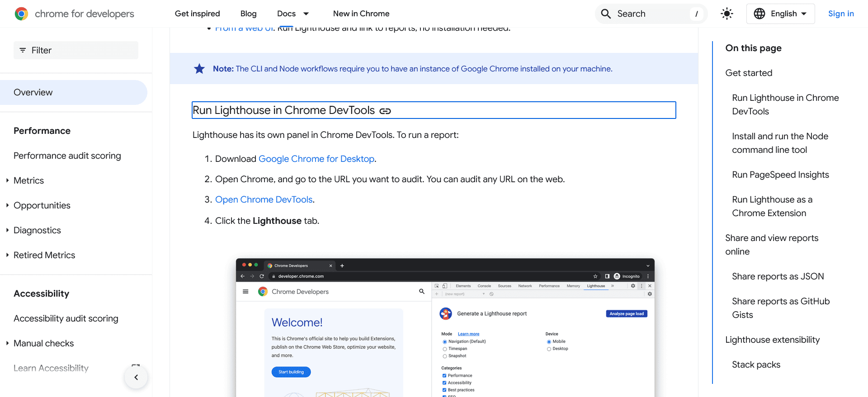Click the Sign in link

840,14
